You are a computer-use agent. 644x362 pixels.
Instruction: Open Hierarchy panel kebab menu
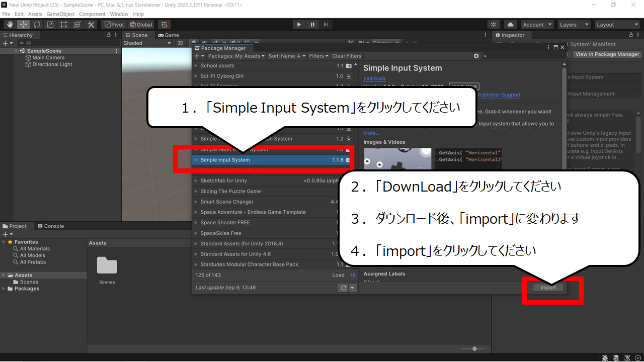117,35
